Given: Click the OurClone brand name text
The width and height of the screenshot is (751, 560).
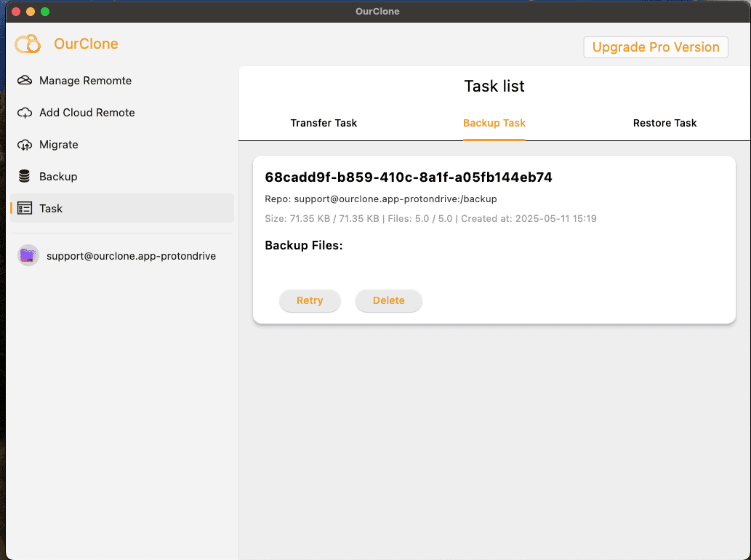Looking at the screenshot, I should point(87,44).
